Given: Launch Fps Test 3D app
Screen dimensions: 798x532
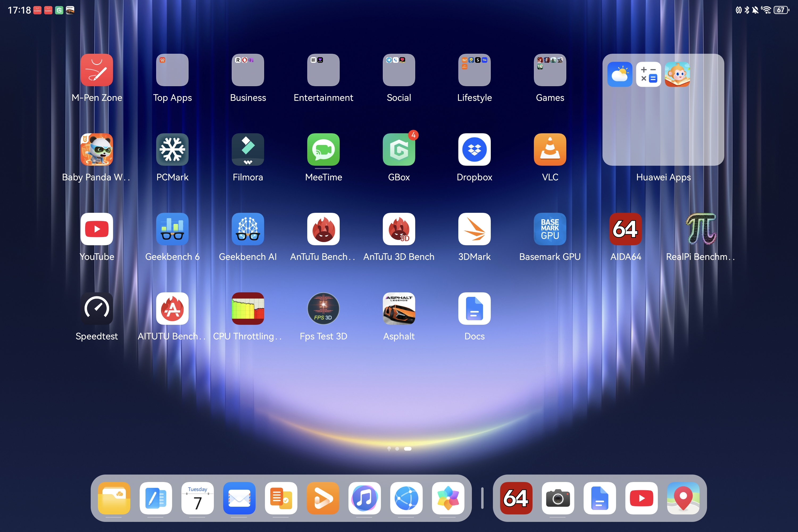Looking at the screenshot, I should click(x=323, y=309).
